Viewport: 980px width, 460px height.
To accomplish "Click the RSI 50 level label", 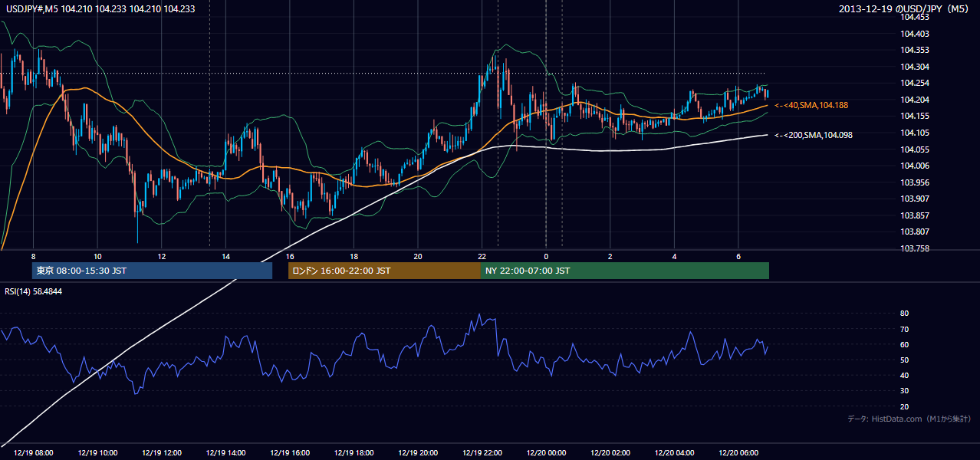I will 904,360.
